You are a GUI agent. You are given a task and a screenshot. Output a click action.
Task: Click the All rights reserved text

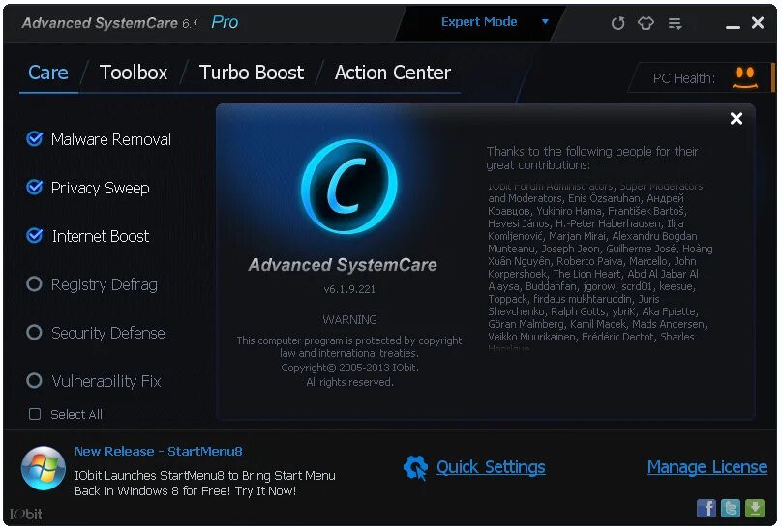coord(349,382)
